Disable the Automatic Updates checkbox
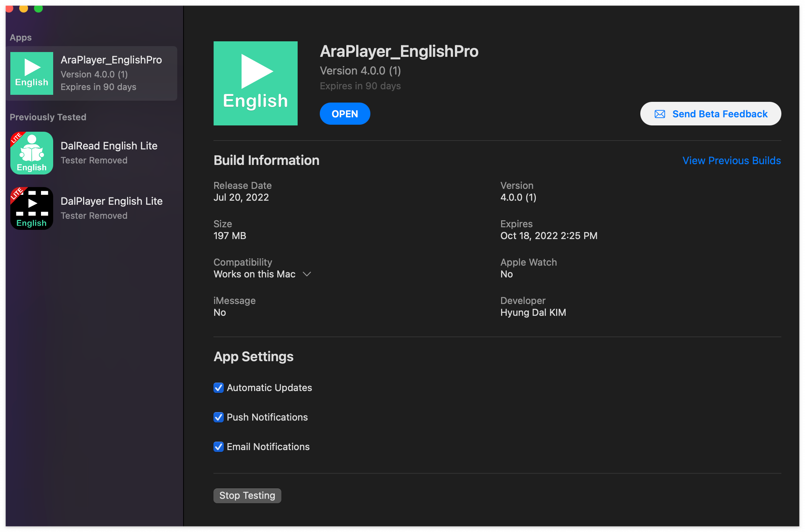Viewport: 805px width, 532px height. [x=219, y=388]
